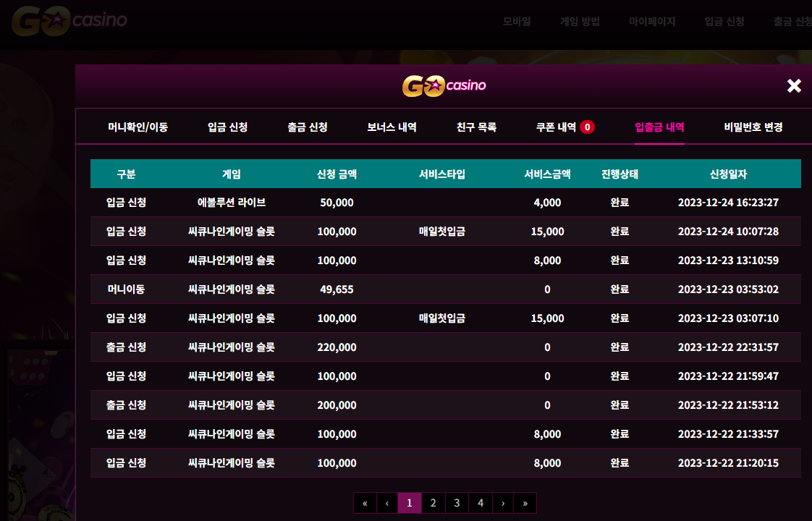Image resolution: width=812 pixels, height=521 pixels.
Task: Open the 보너스 내역 tab
Action: [x=392, y=127]
